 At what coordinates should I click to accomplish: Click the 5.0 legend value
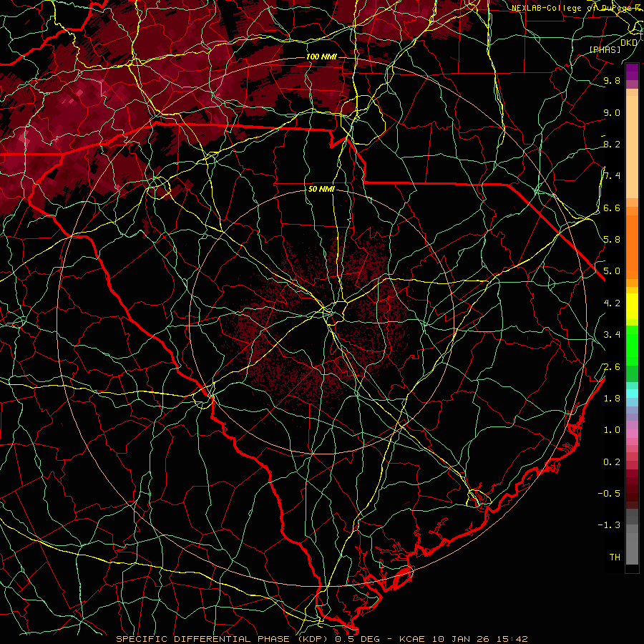(x=612, y=271)
